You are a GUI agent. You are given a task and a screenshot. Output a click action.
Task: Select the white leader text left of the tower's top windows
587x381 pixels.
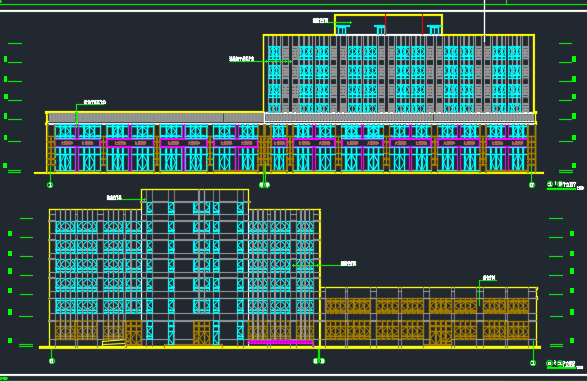[x=241, y=59]
